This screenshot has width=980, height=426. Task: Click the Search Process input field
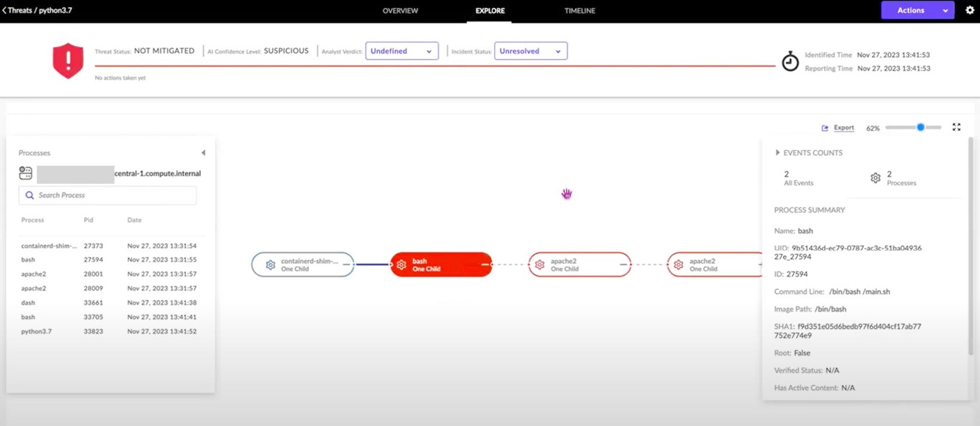tap(114, 195)
